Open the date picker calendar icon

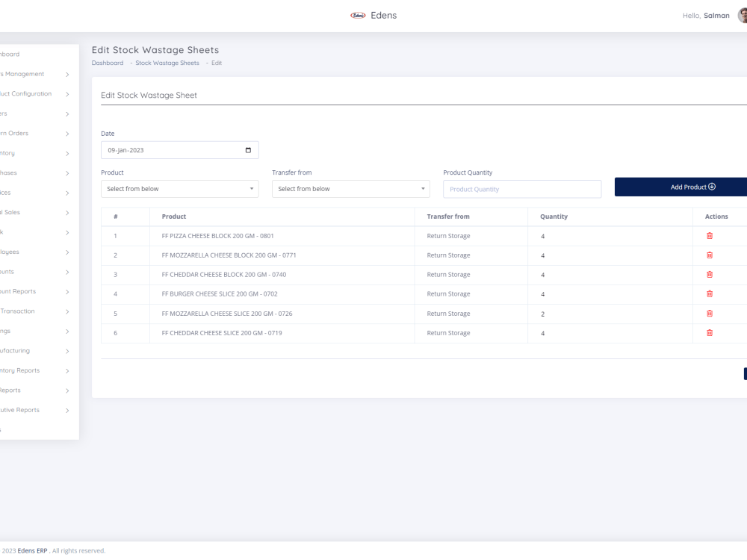(248, 150)
